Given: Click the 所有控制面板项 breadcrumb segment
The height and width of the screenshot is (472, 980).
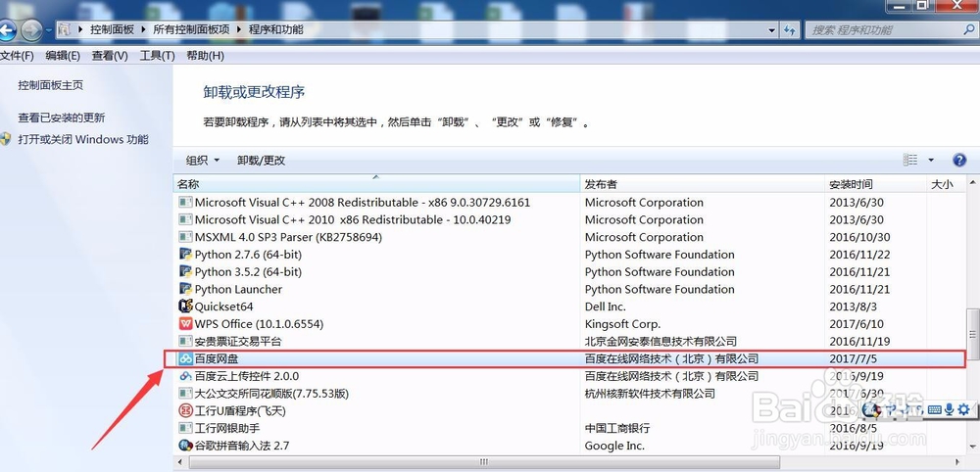Looking at the screenshot, I should pos(191,29).
